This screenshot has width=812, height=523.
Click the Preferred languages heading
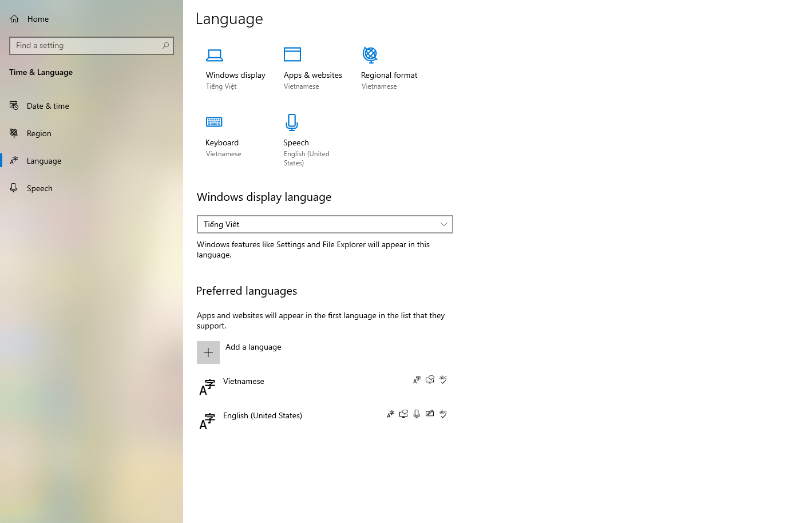(247, 291)
